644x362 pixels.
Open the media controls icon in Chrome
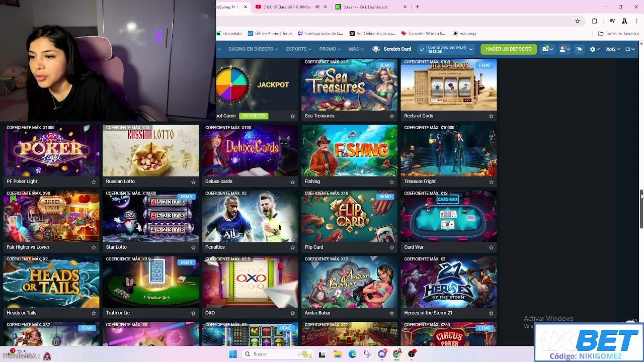[612, 21]
